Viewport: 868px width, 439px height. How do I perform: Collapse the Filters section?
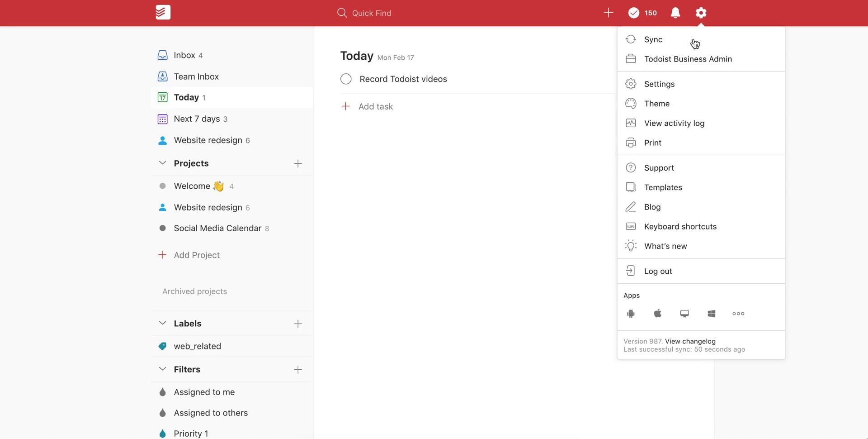[162, 369]
